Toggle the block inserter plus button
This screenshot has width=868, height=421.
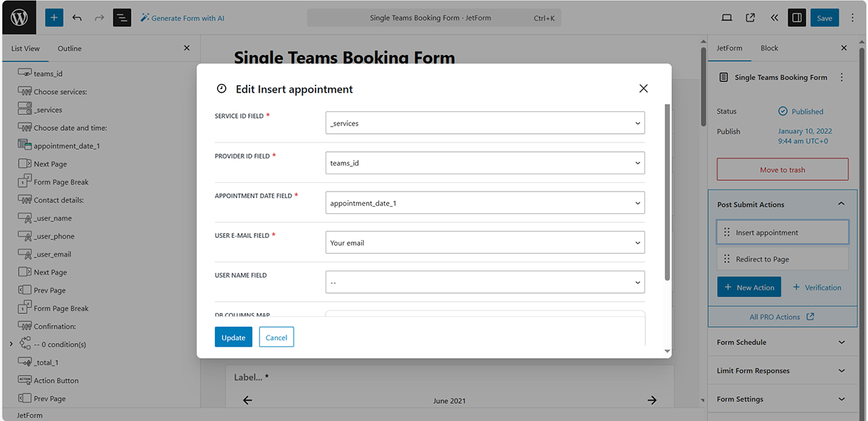tap(54, 18)
